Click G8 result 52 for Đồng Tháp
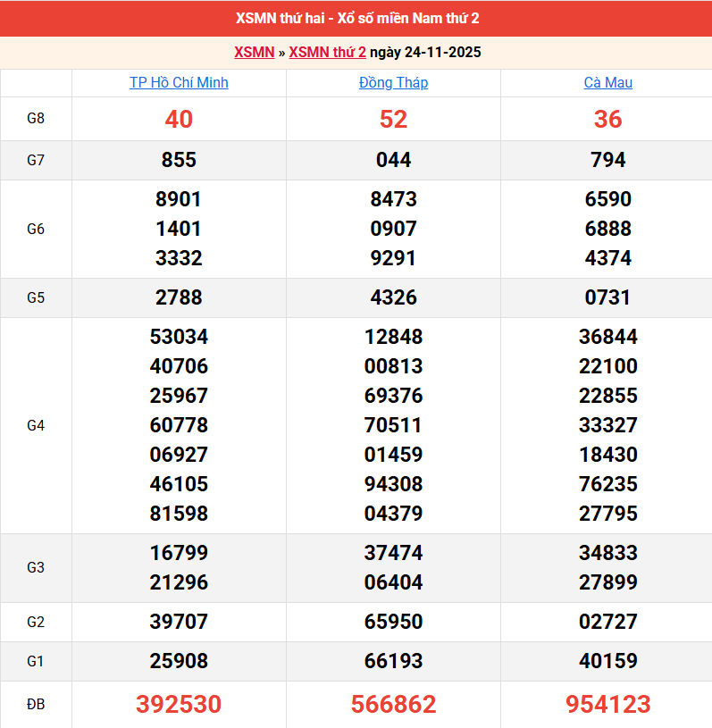Screen dimensions: 712x728 point(393,119)
